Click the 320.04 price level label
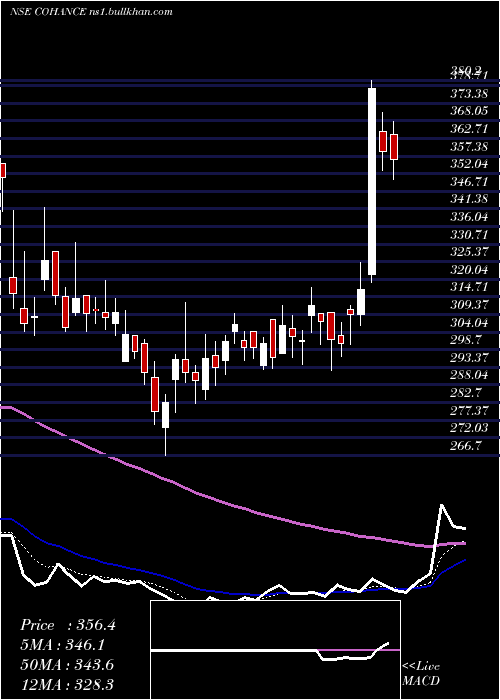Screen dimensions: 500x700 click(469, 270)
